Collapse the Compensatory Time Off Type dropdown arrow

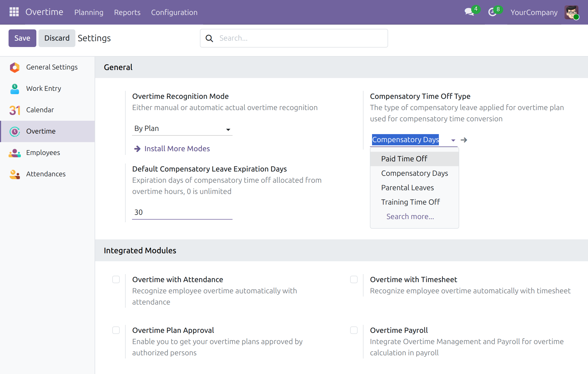453,140
